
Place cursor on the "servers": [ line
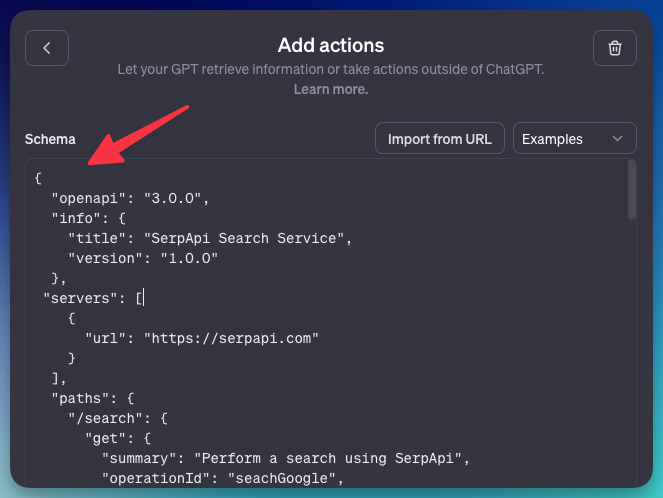(93, 298)
